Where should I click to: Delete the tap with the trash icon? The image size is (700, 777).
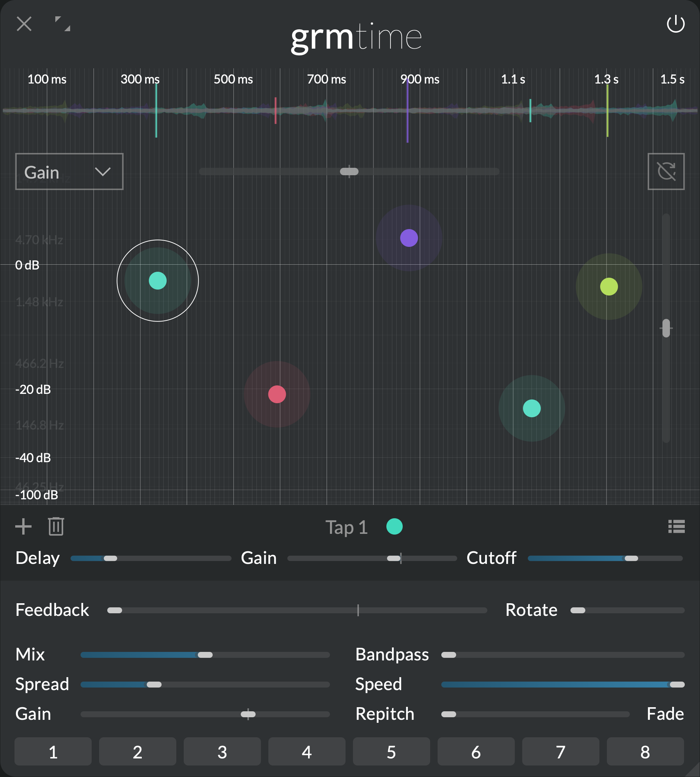pos(56,526)
